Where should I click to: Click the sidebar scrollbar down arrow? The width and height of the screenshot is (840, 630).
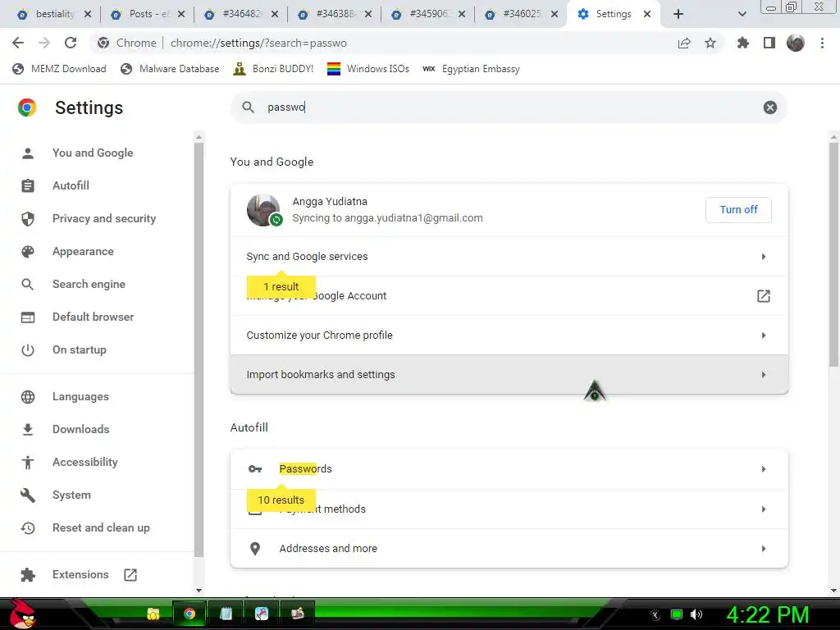click(x=199, y=591)
